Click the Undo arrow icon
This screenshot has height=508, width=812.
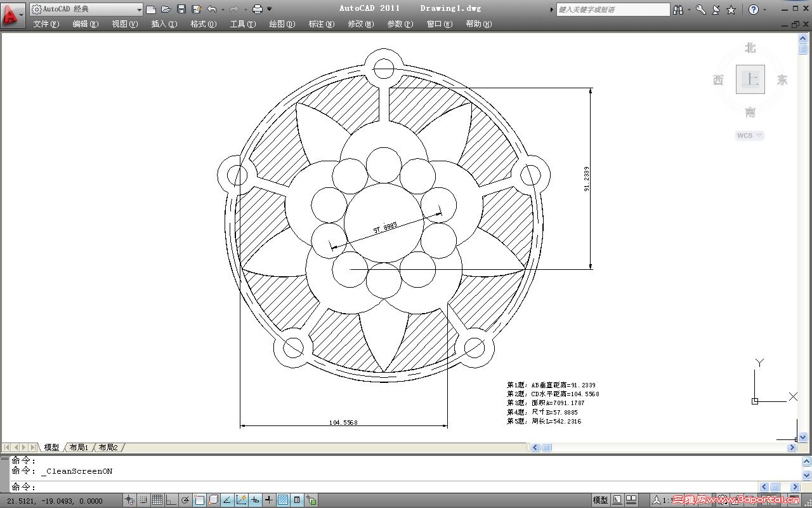tap(212, 9)
